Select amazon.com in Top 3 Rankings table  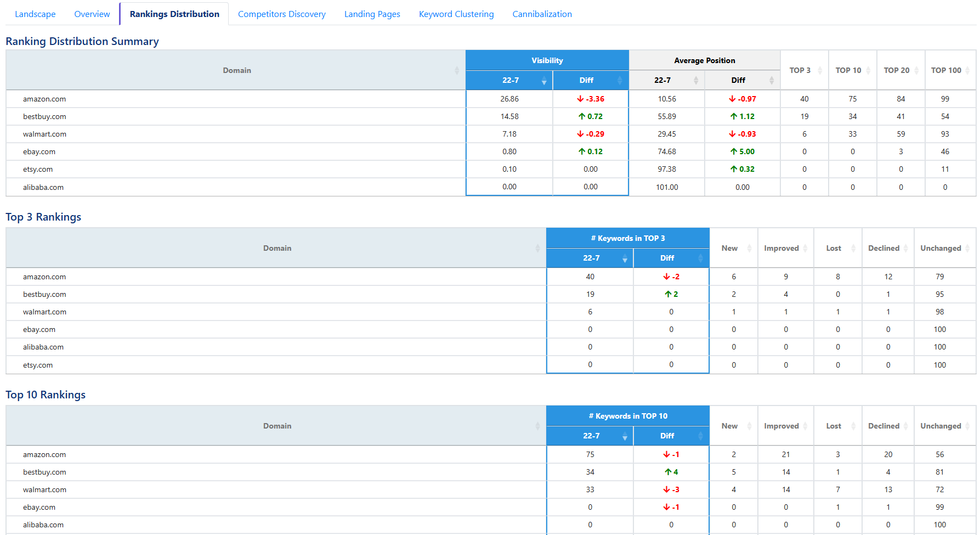click(x=44, y=277)
